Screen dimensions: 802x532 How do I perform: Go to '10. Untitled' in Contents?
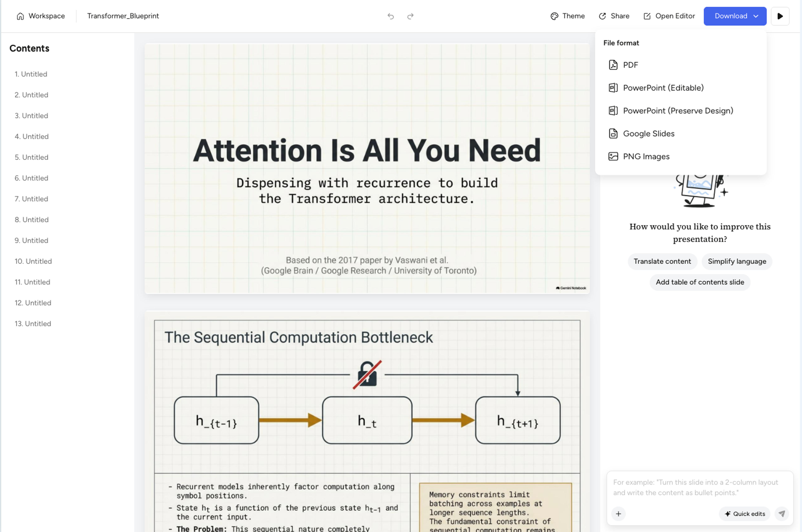tap(33, 261)
